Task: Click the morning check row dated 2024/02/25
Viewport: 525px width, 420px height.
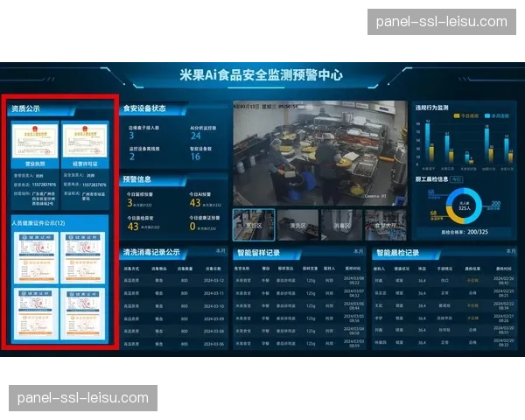Action: (444, 293)
